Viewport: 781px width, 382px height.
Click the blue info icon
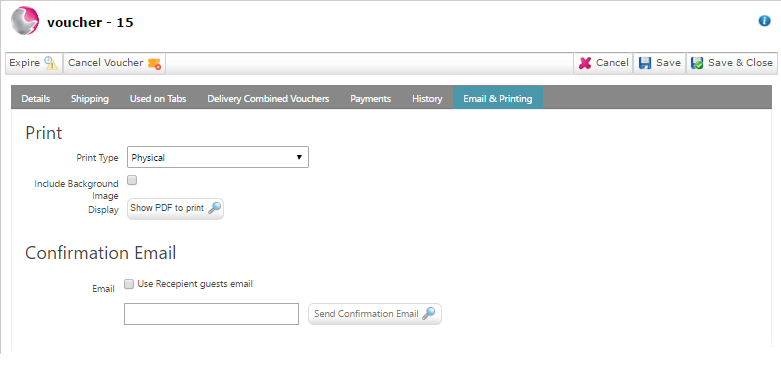tap(764, 21)
